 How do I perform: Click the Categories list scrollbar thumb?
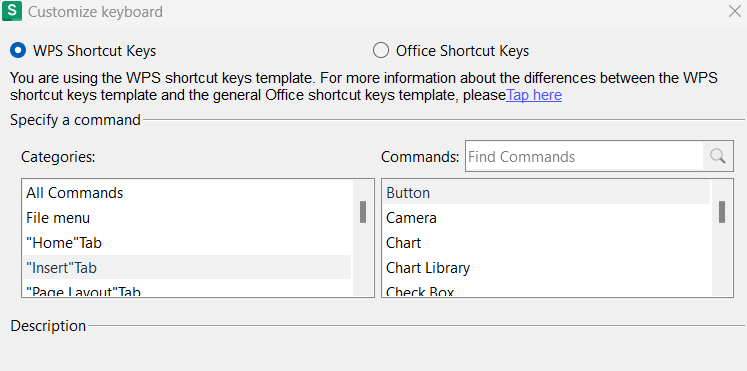pos(363,212)
